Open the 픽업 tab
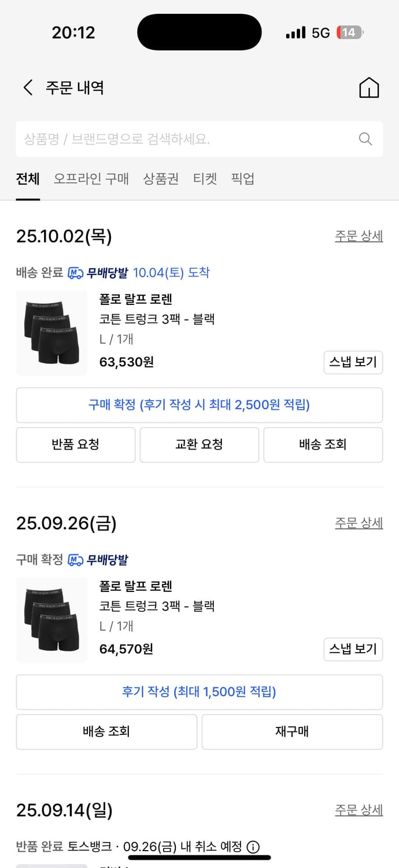399x868 pixels. point(243,179)
